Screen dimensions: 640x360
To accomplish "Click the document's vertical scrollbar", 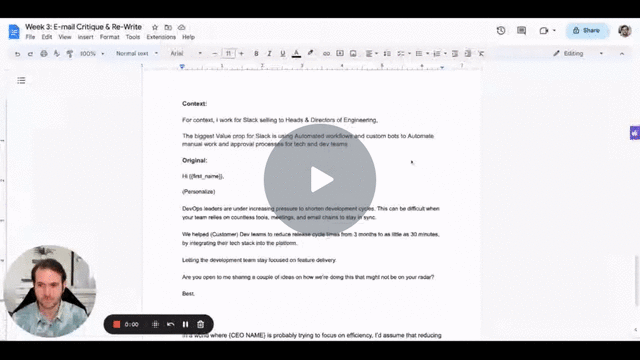I will pyautogui.click(x=636, y=280).
